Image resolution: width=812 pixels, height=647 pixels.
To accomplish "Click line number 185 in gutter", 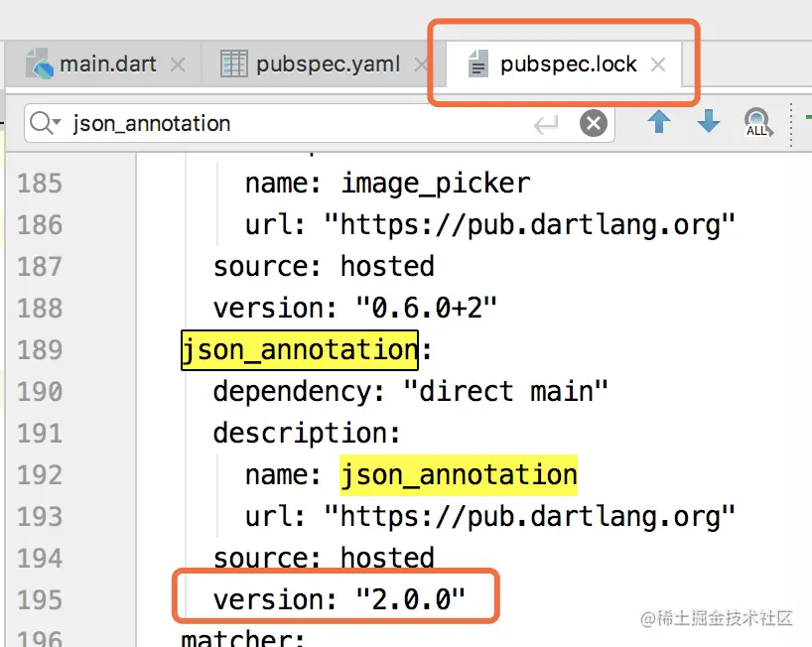I will 40,184.
